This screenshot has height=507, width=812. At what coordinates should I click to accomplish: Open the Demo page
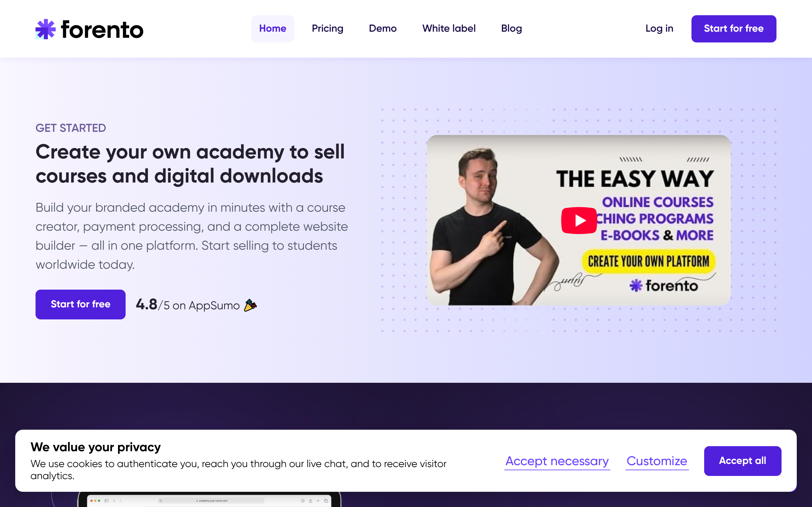pos(383,29)
